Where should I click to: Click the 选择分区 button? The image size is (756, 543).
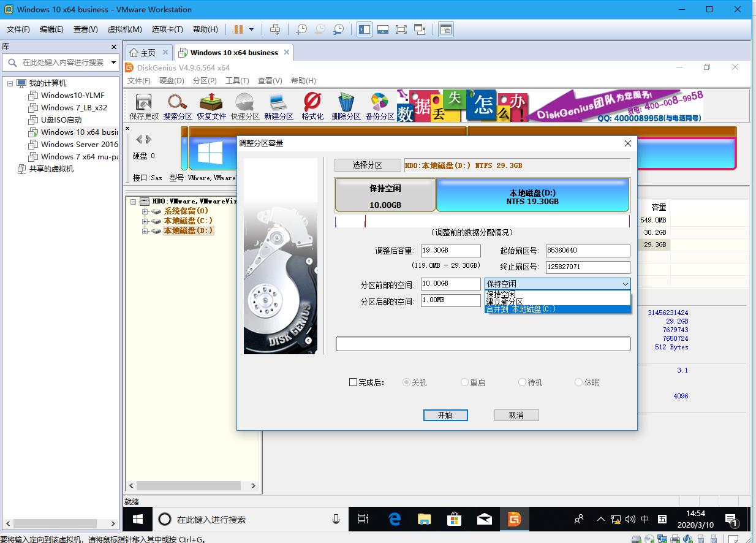[368, 165]
